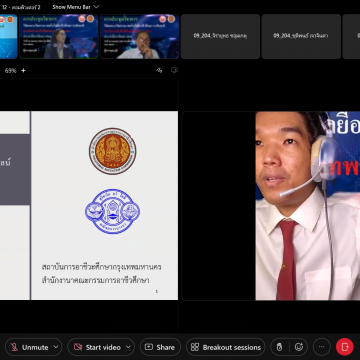Click the active speaker video with headset
Screen dimensions: 360x360
271,206
